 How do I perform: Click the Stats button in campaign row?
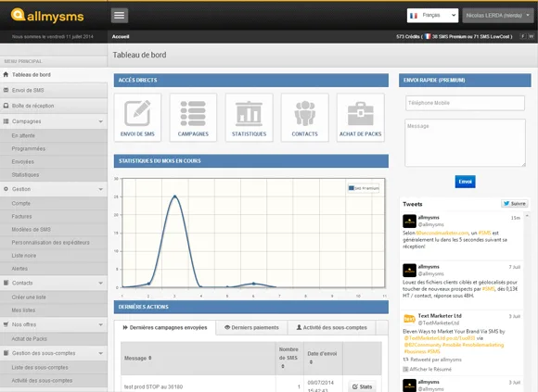click(362, 386)
